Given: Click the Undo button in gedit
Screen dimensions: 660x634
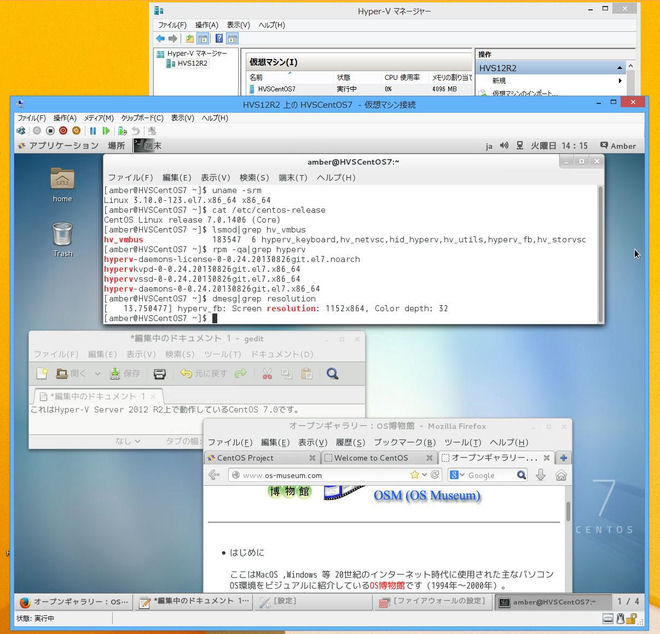Looking at the screenshot, I should (203, 373).
